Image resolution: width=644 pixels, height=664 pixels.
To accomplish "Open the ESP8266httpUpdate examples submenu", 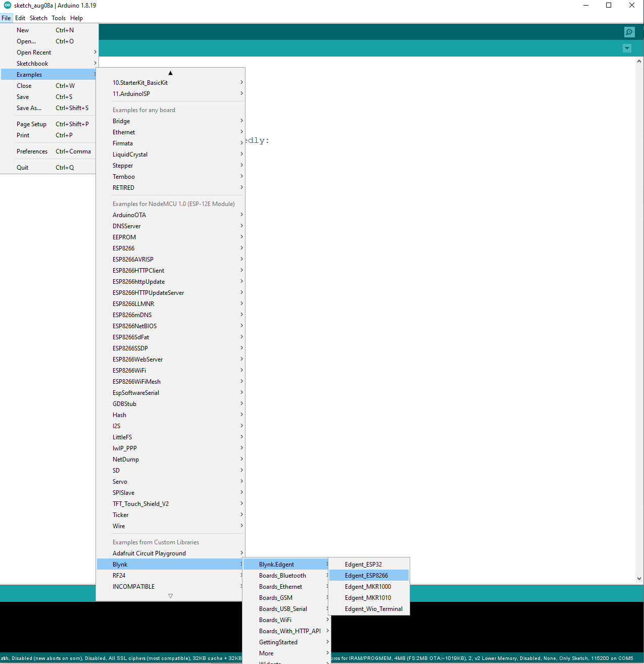I will coord(170,282).
